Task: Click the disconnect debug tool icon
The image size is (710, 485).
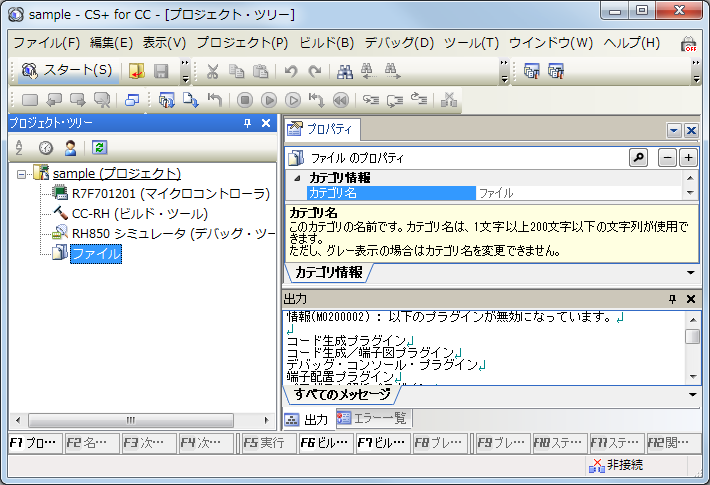Action: click(x=449, y=100)
